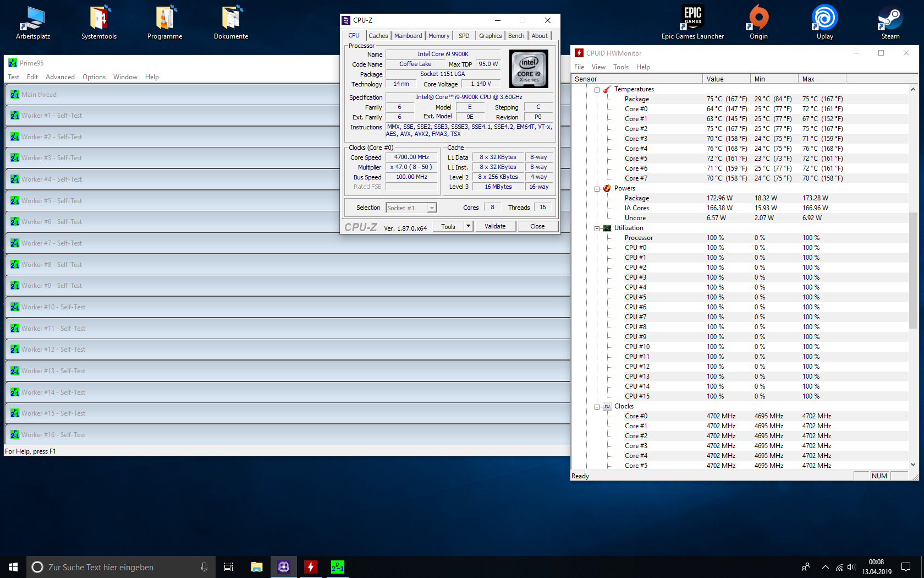Click the taskbar clock showing 00:08
The height and width of the screenshot is (578, 924).
coord(876,567)
